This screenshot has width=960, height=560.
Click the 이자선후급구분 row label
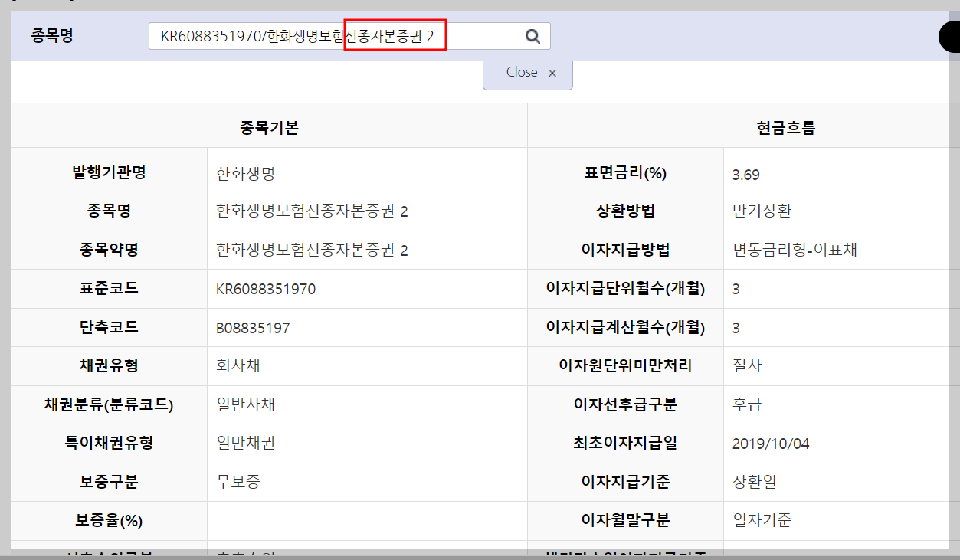(625, 404)
